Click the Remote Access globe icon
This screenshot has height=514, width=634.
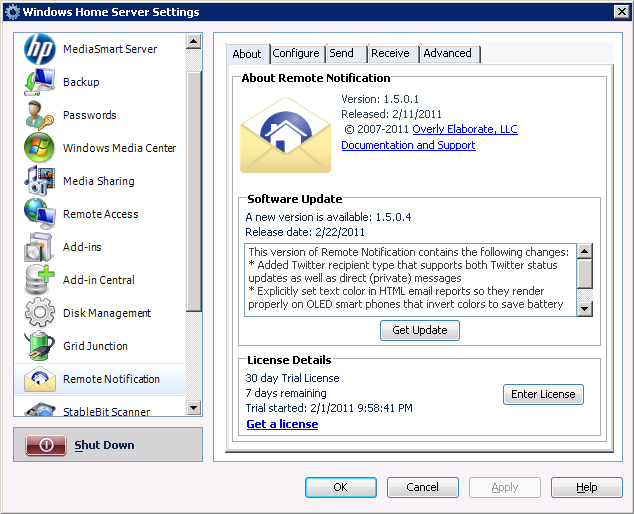click(x=39, y=214)
